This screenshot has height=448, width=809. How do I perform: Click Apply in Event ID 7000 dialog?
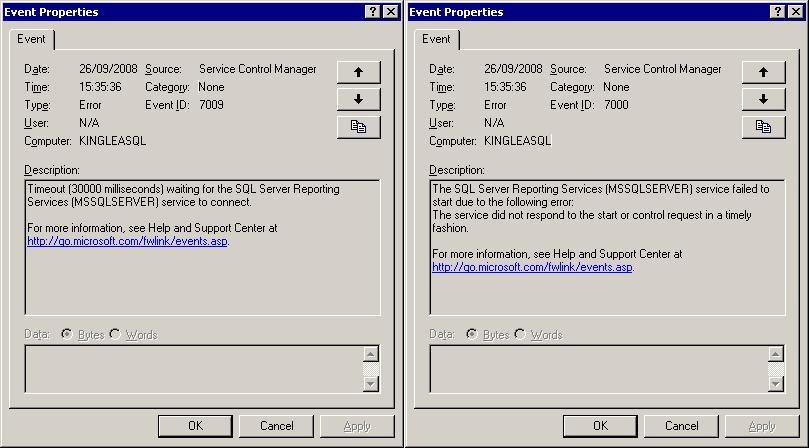(x=762, y=426)
